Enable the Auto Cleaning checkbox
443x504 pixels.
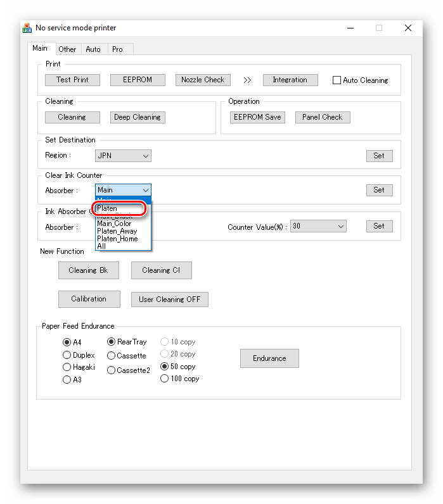tap(337, 80)
